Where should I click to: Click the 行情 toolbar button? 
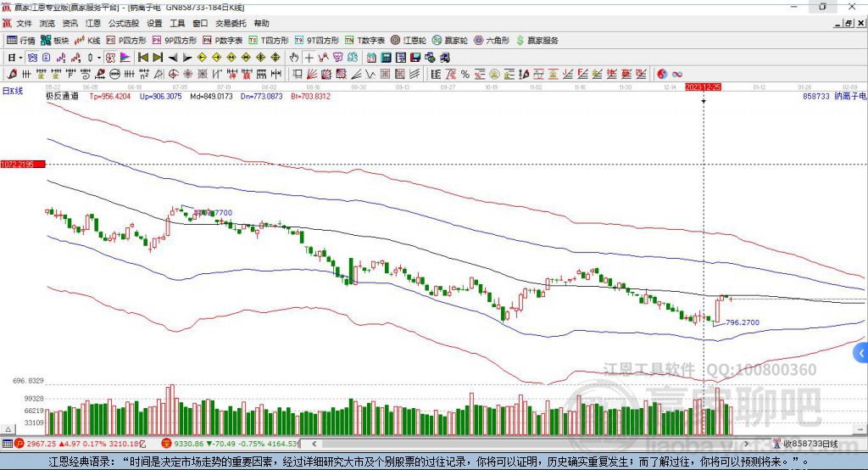pyautogui.click(x=22, y=40)
